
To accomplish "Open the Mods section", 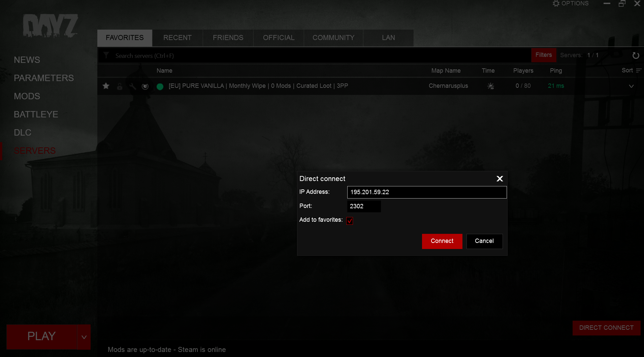I will point(27,96).
